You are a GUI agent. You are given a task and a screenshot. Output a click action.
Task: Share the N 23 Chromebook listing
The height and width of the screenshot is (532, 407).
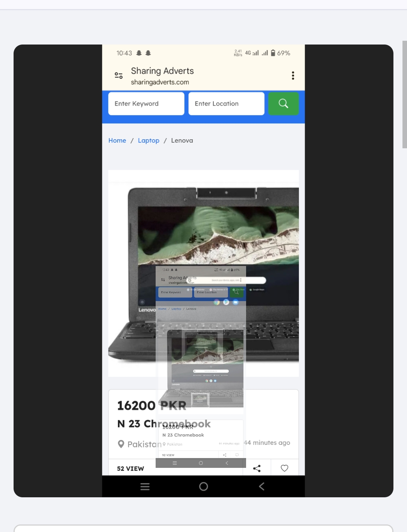(x=257, y=468)
